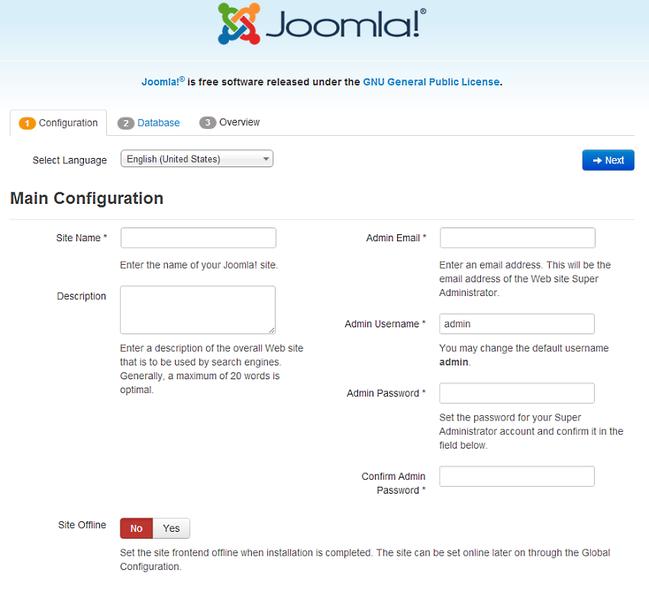Image resolution: width=649 pixels, height=599 pixels.
Task: Click the Site Name input field
Action: 198,238
